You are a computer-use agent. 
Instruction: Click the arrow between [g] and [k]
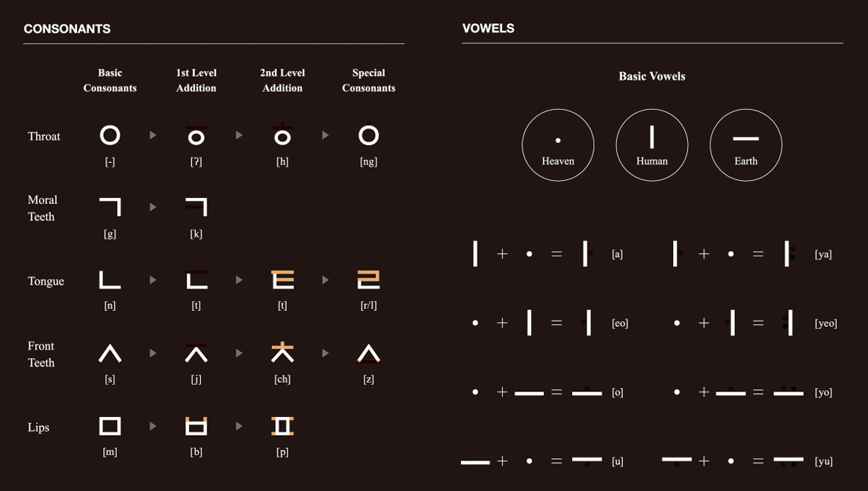(x=153, y=207)
